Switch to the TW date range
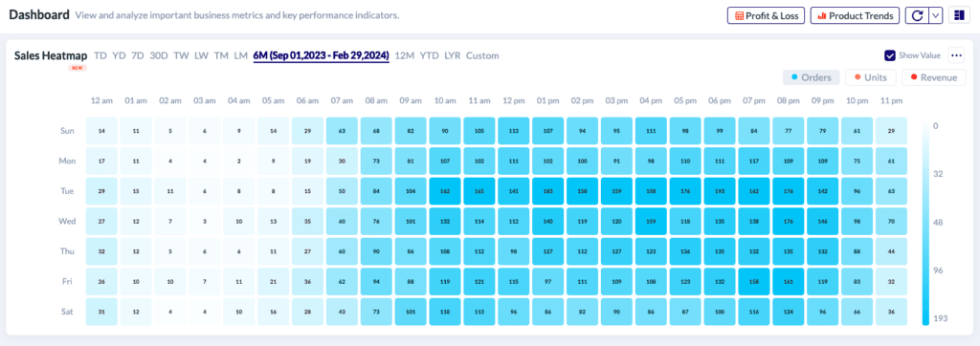Image resolution: width=980 pixels, height=346 pixels. coord(181,55)
